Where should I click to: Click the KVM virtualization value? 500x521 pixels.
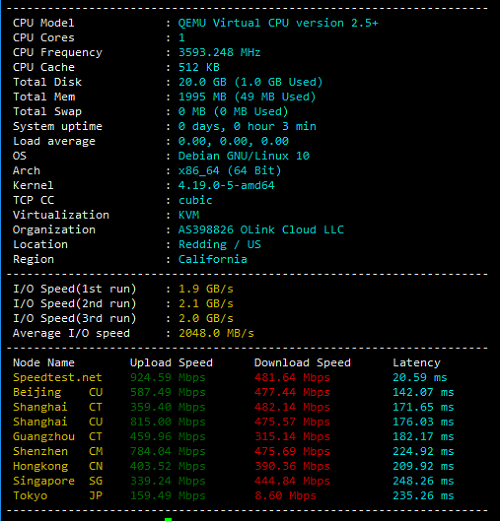pos(188,215)
